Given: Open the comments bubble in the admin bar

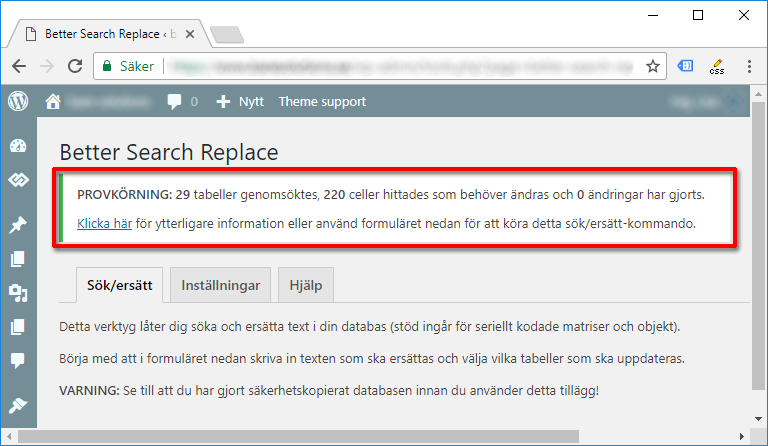Looking at the screenshot, I should coord(176,101).
